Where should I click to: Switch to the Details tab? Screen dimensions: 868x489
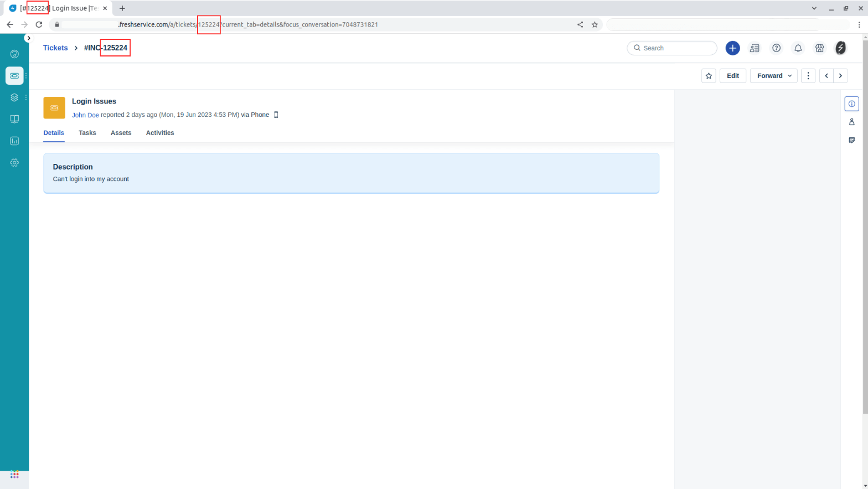pos(54,133)
